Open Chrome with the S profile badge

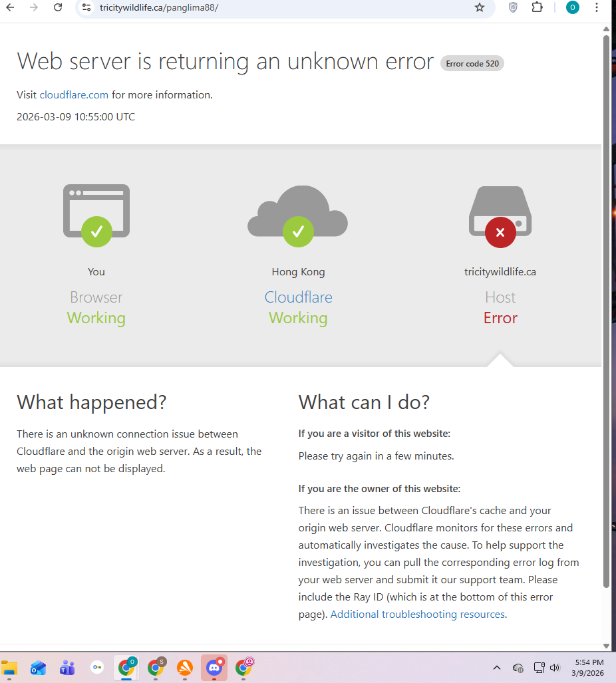156,668
